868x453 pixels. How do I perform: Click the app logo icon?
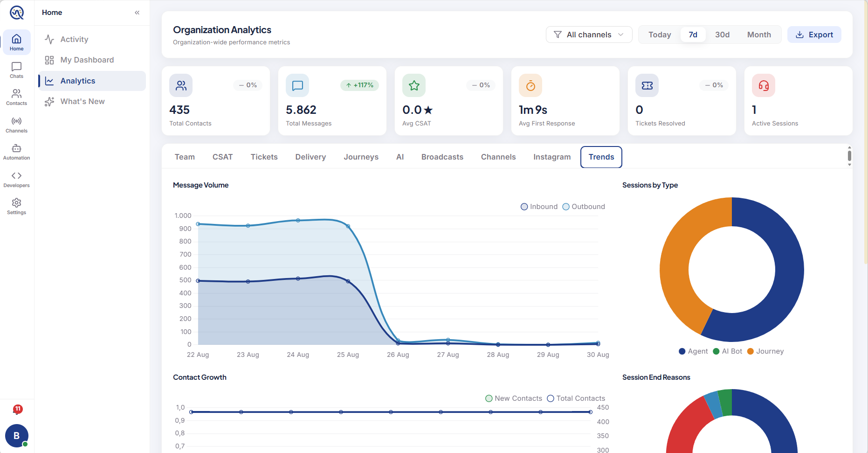click(17, 13)
